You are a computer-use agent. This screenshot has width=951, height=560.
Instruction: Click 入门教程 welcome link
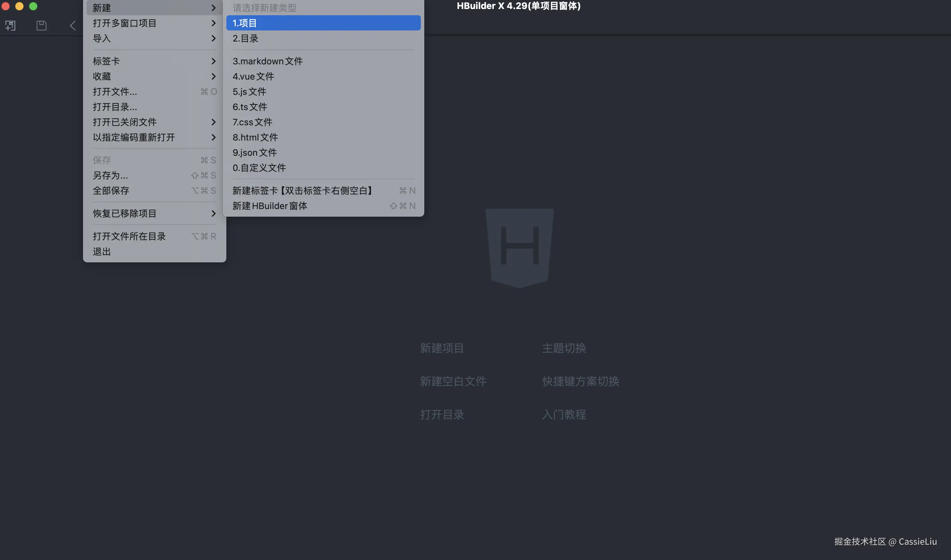tap(564, 414)
